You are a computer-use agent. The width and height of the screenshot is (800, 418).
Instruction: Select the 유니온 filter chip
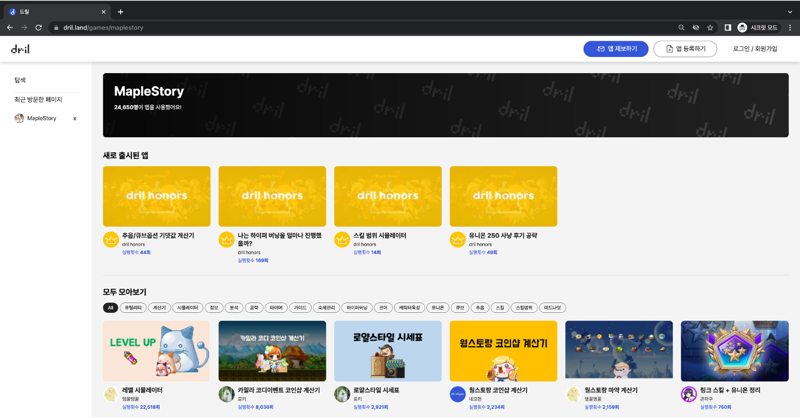pos(438,308)
